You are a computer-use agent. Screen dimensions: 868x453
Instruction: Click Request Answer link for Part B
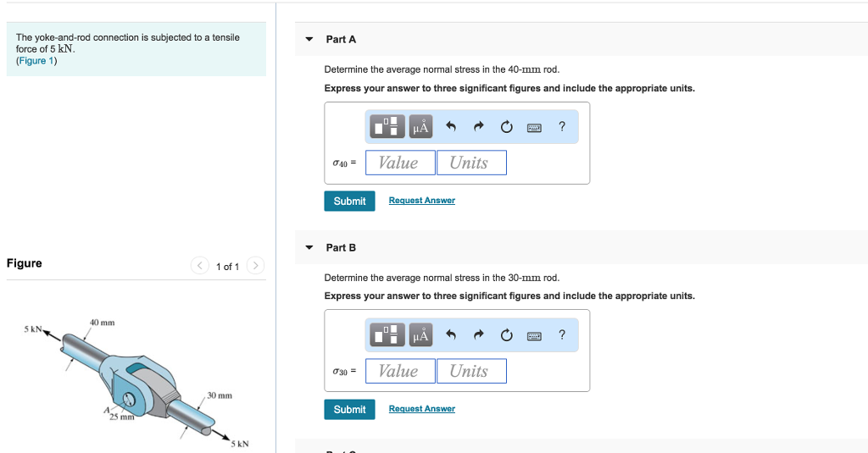[x=421, y=409]
